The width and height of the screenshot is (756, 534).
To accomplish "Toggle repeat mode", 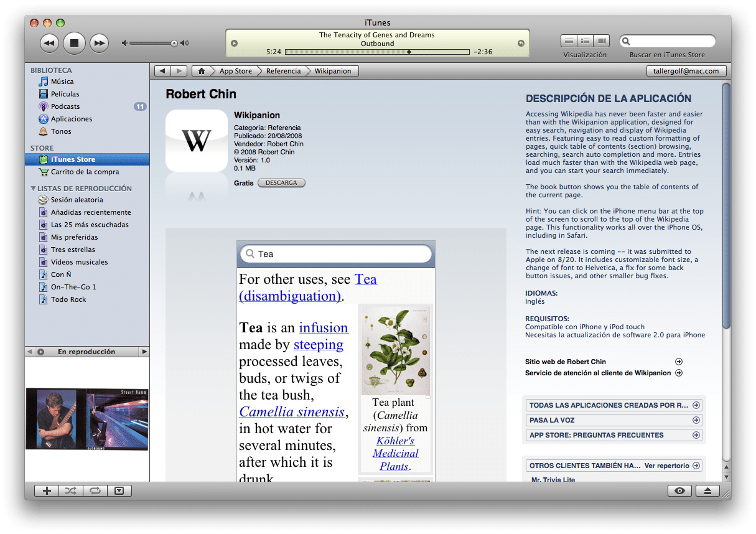I will coord(95,490).
